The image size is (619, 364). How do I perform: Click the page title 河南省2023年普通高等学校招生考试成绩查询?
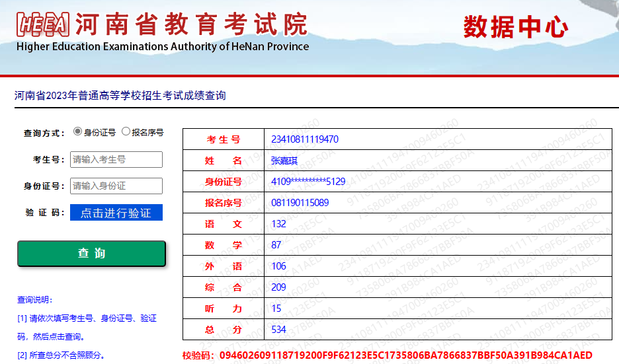[120, 95]
